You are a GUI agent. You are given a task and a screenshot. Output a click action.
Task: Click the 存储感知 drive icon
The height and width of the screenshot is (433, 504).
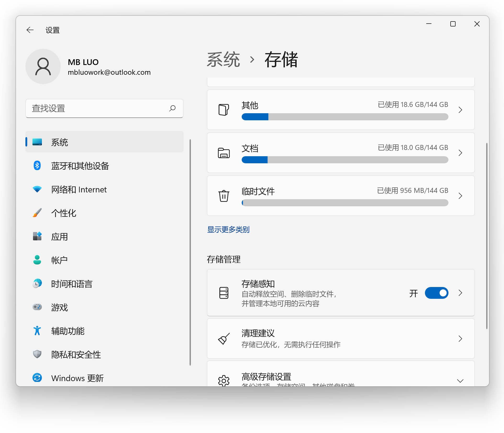point(224,293)
